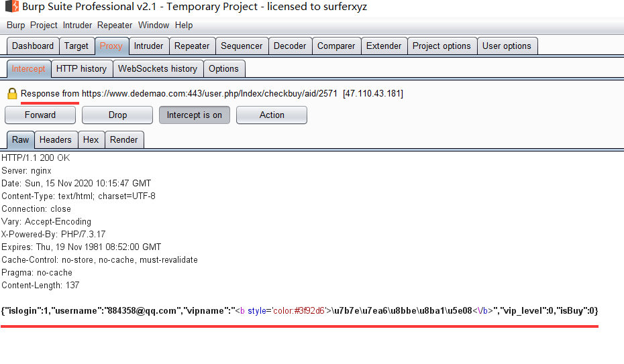Screen dimensions: 624x364
Task: Switch to the Hex view tab
Action: 91,140
